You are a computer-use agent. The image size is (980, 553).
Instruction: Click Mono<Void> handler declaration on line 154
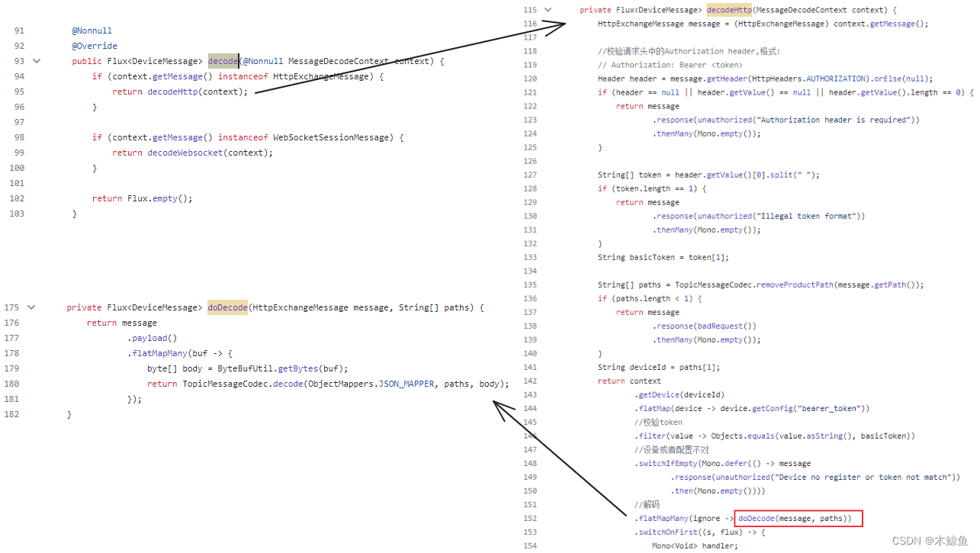[695, 545]
